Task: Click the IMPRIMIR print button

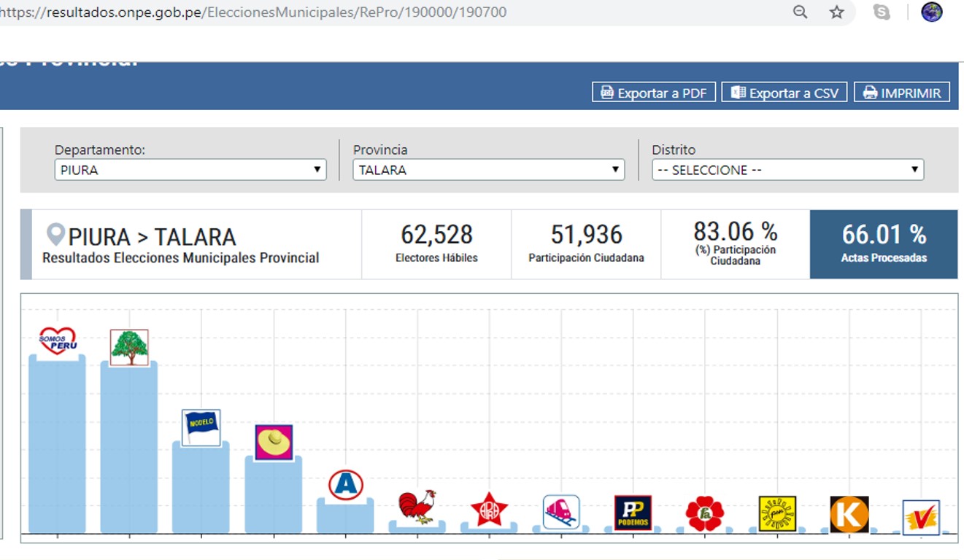Action: (902, 93)
